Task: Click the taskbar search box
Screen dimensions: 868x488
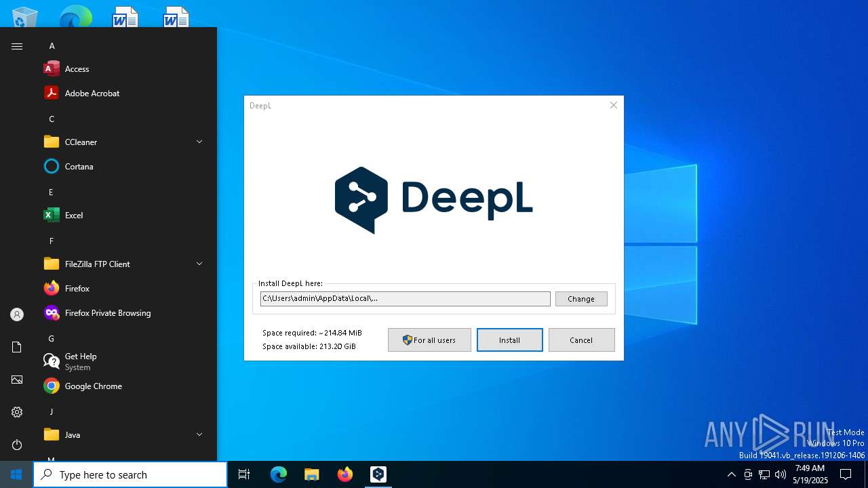Action: [130, 474]
